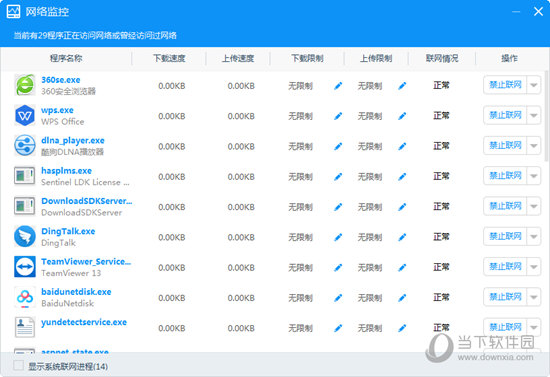The width and height of the screenshot is (550, 377).
Task: Edit upload limit for dlna_player.exe
Action: 402,146
